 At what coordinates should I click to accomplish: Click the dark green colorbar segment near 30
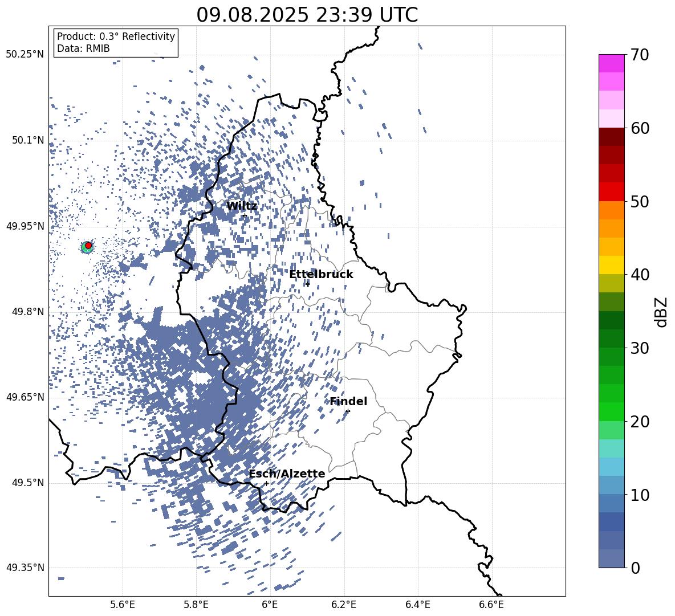[612, 338]
